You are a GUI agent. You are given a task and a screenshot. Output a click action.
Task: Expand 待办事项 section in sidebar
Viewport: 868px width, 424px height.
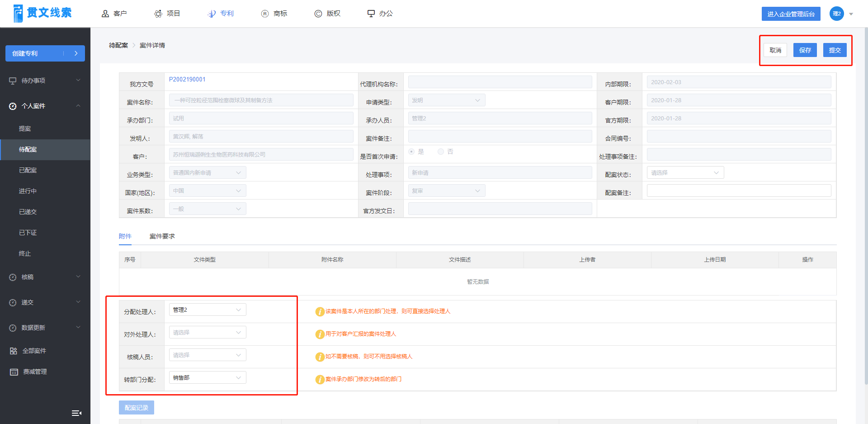coord(45,81)
